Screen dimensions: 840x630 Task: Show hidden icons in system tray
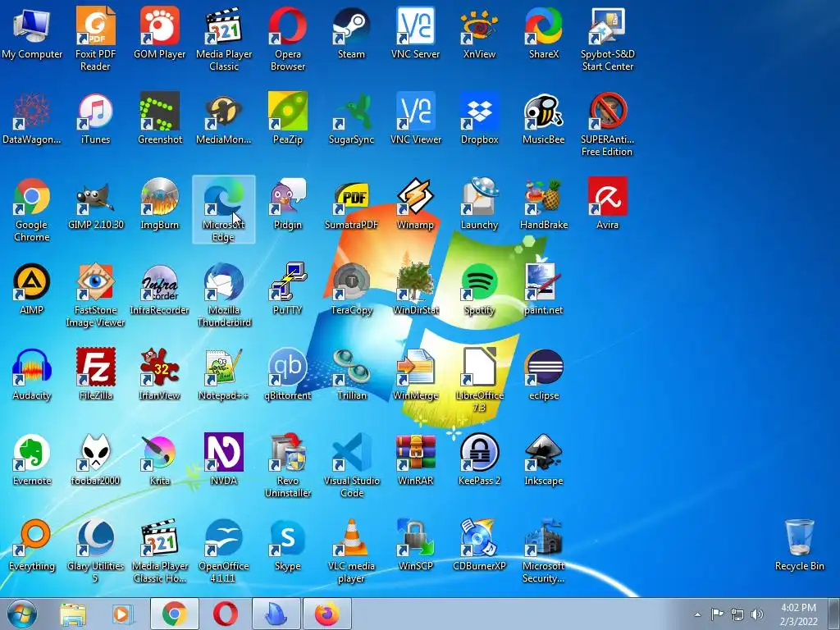(x=697, y=614)
